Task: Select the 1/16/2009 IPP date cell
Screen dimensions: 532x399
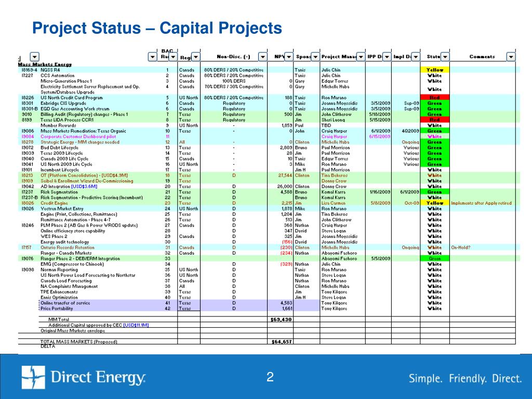Action: pyautogui.click(x=380, y=192)
